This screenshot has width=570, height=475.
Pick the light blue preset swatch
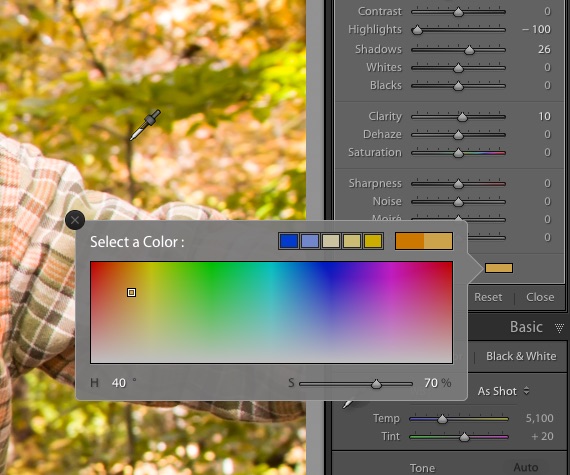point(310,241)
